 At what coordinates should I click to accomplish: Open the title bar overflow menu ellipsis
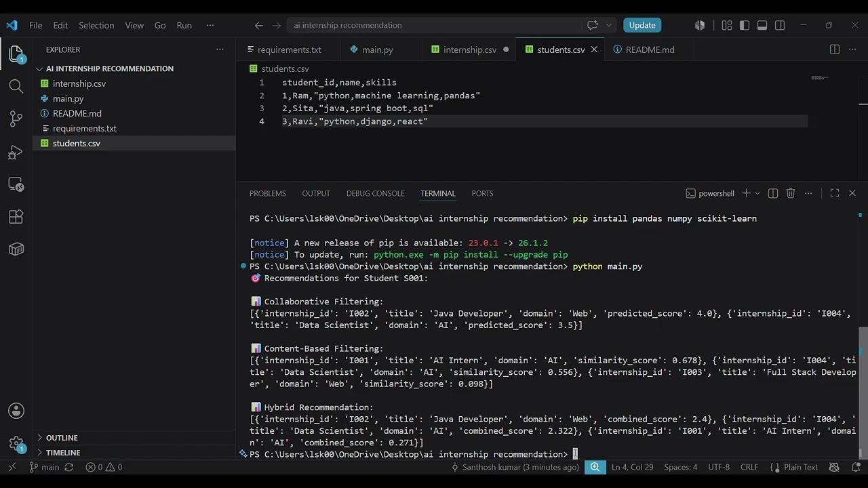210,25
